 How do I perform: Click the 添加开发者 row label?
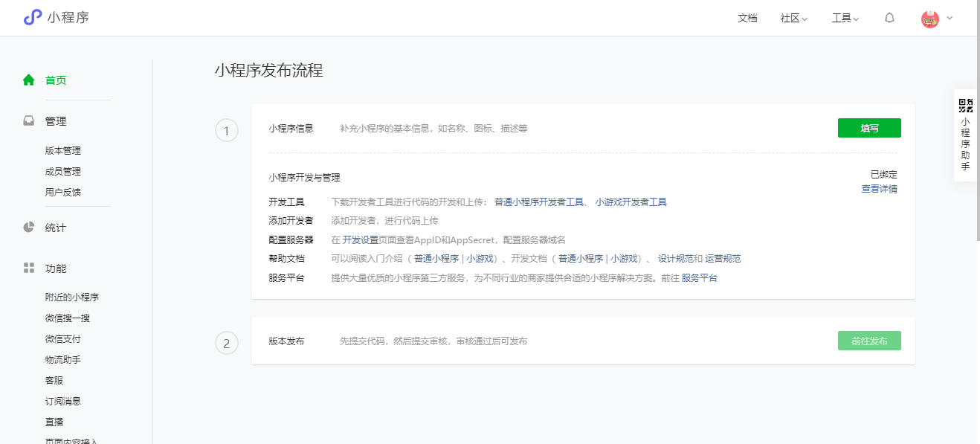click(x=291, y=220)
